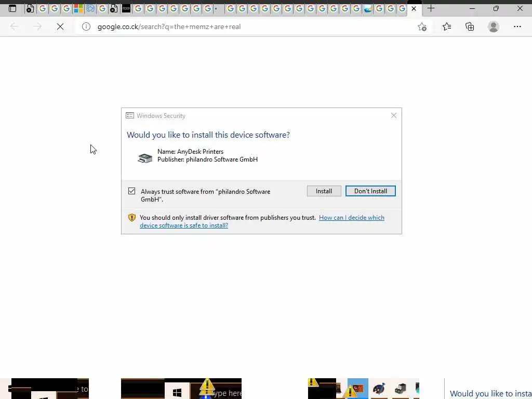Close the currently active browser tab
This screenshot has height=399, width=532.
414,8
